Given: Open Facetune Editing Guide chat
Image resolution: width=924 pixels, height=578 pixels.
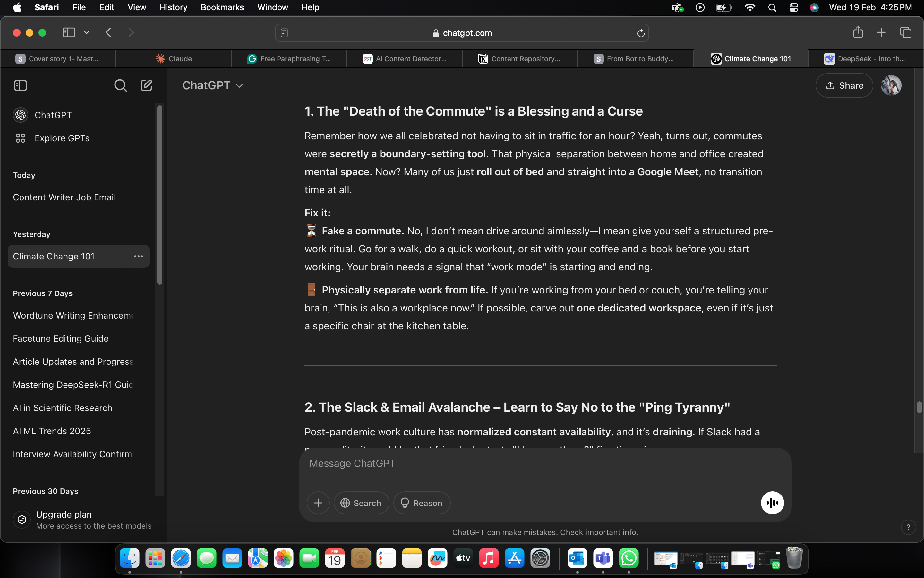Looking at the screenshot, I should [x=78, y=338].
